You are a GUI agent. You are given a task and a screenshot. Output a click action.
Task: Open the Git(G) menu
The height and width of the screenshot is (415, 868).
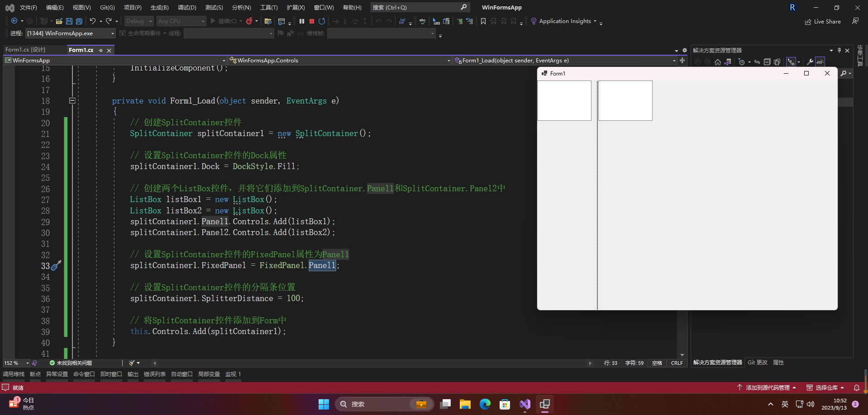point(107,8)
